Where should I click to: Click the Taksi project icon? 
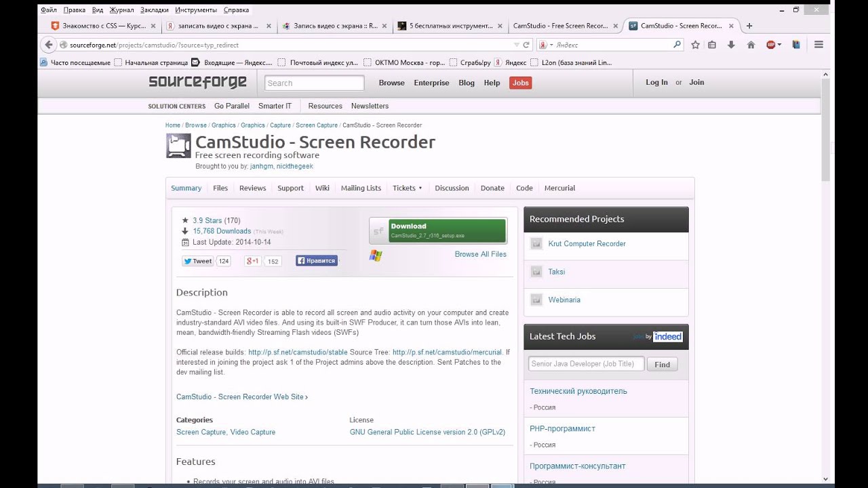tap(536, 272)
